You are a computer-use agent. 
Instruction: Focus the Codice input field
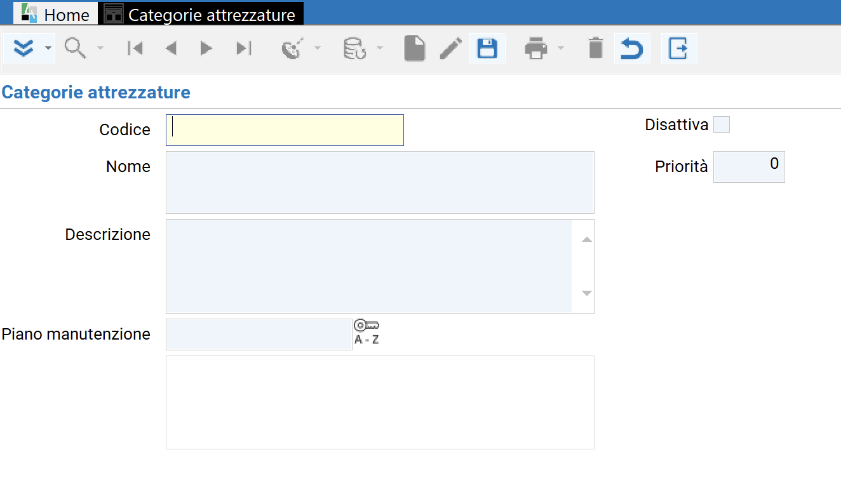(x=285, y=130)
